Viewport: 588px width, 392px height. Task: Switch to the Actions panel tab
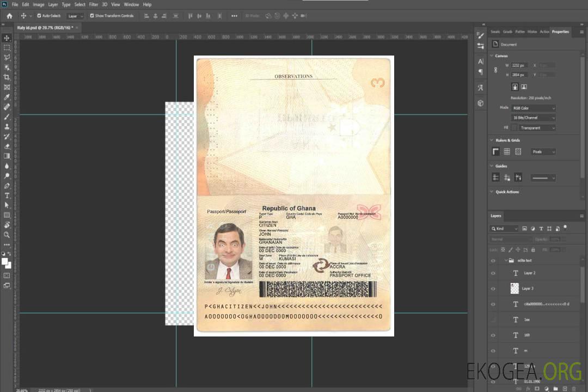coord(544,32)
